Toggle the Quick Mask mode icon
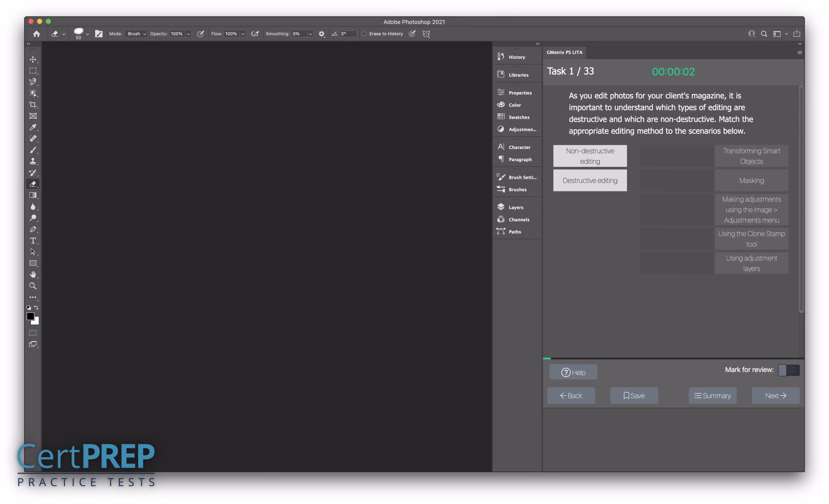 [33, 333]
